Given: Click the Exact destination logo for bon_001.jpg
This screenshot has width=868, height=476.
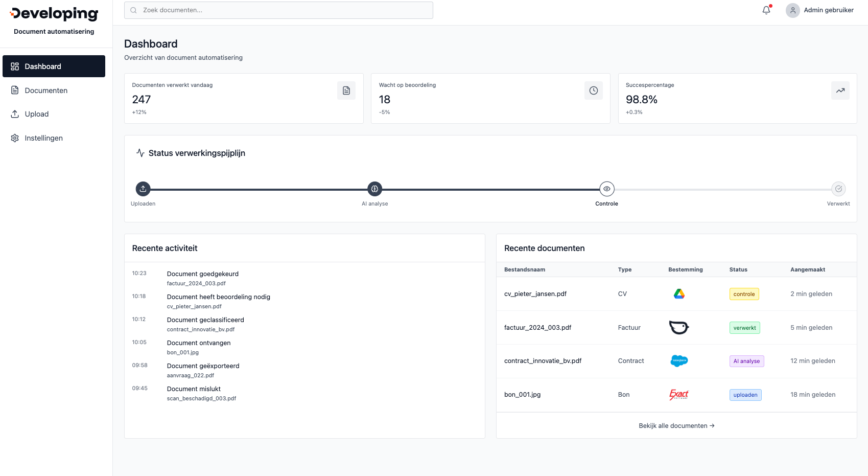Looking at the screenshot, I should pos(679,395).
